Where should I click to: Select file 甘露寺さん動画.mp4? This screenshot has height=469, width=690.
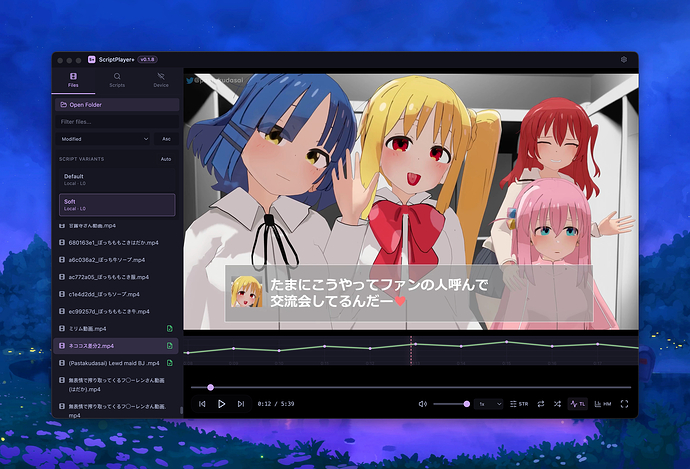coord(116,226)
